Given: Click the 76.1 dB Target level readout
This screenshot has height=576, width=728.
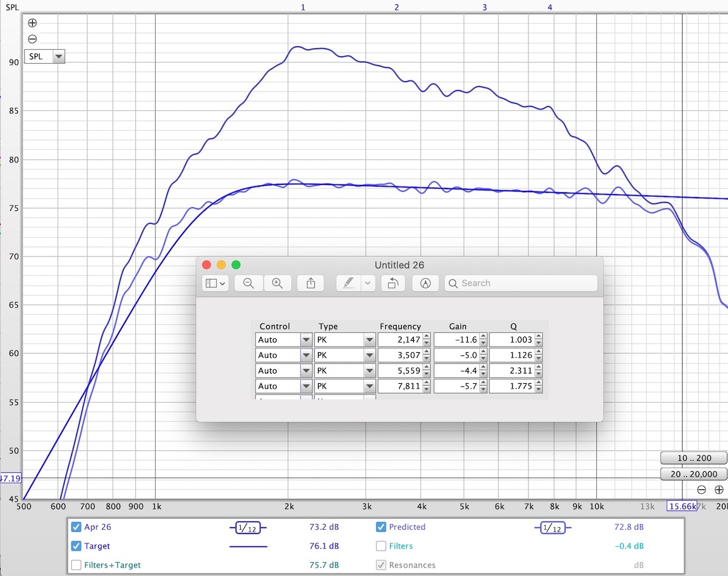Looking at the screenshot, I should tap(324, 546).
